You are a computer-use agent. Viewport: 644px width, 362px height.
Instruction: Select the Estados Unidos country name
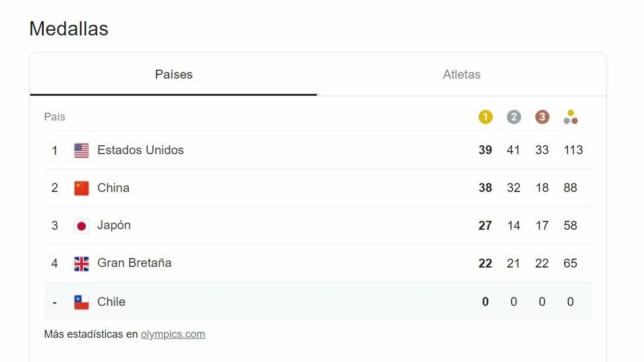(x=141, y=150)
